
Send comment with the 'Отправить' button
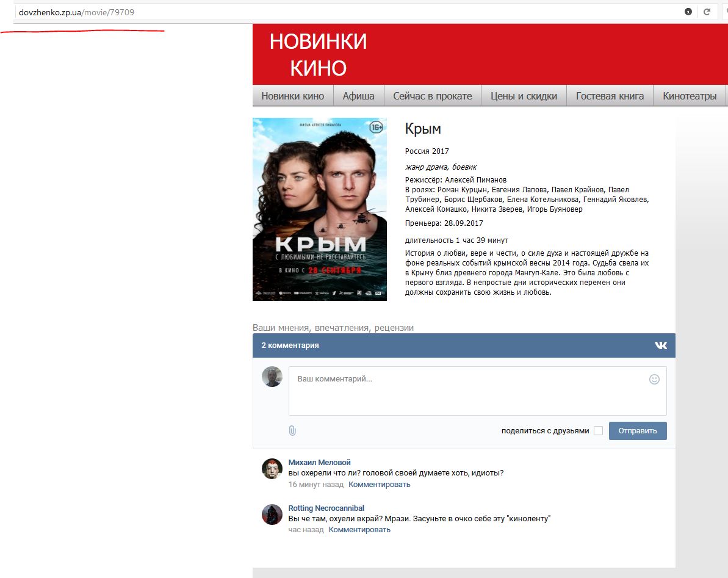point(638,431)
